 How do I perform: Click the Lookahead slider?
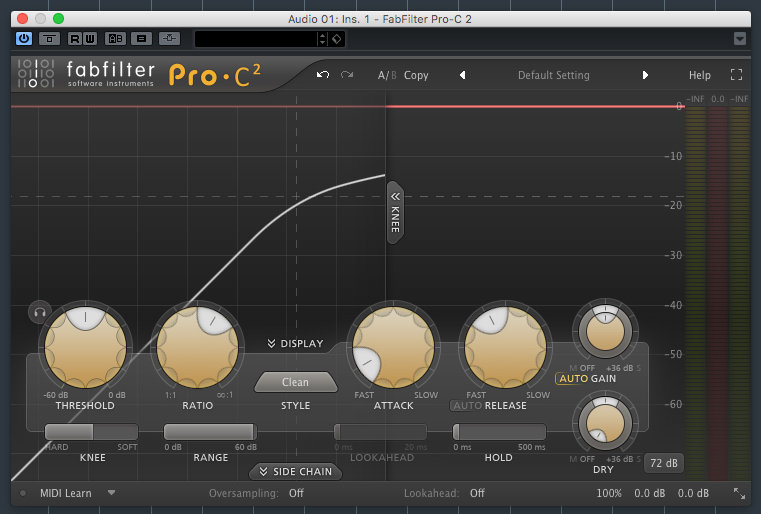point(380,431)
